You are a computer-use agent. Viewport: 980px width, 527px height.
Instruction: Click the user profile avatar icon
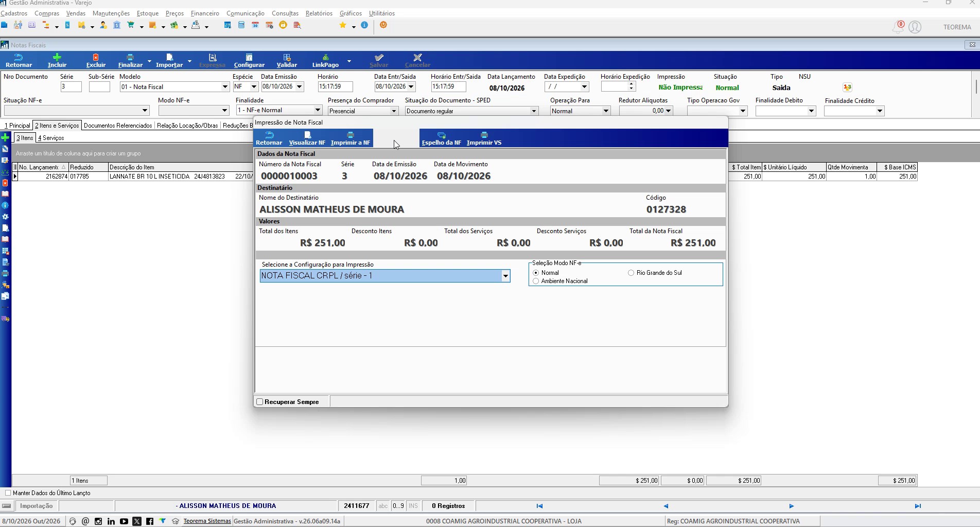[x=915, y=27]
